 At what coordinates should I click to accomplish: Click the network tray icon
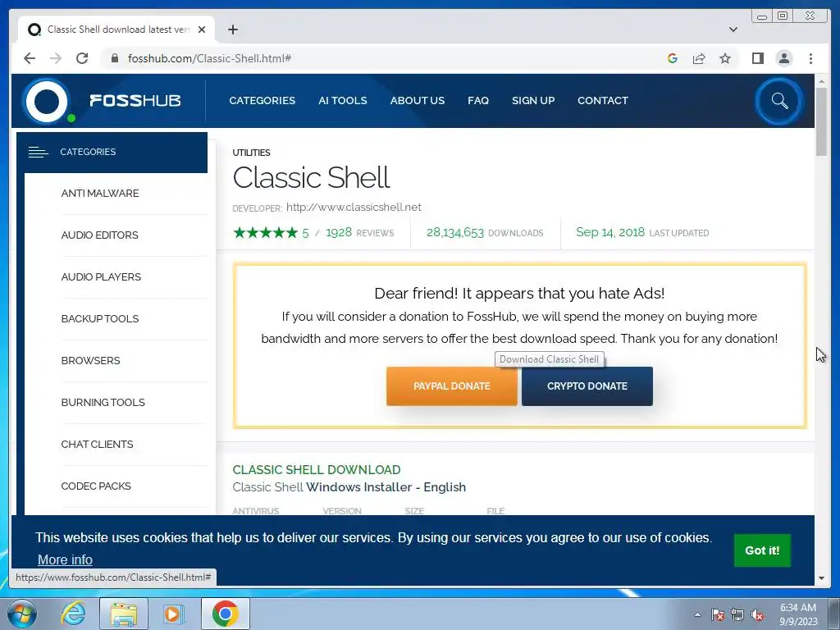pos(737,614)
